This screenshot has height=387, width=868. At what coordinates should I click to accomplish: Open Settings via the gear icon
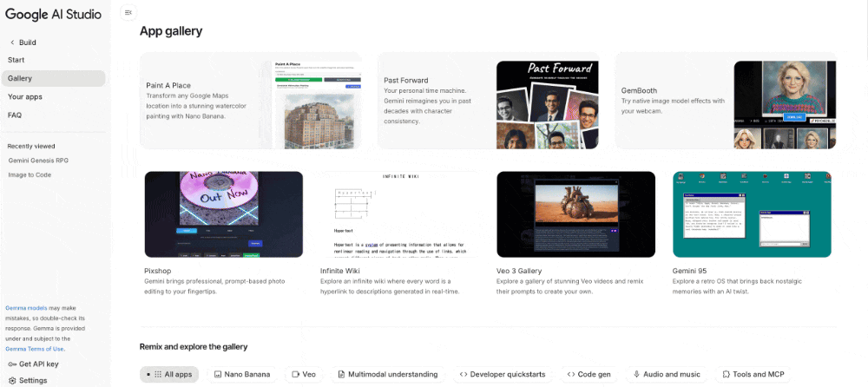click(x=12, y=380)
